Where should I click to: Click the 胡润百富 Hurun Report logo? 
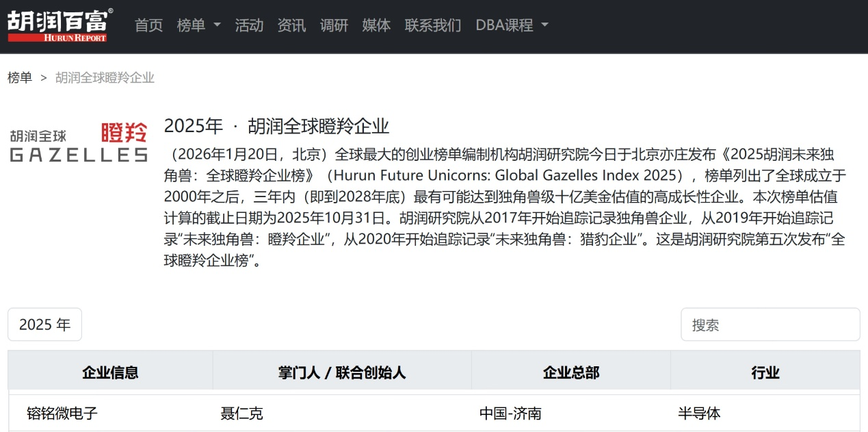(58, 25)
